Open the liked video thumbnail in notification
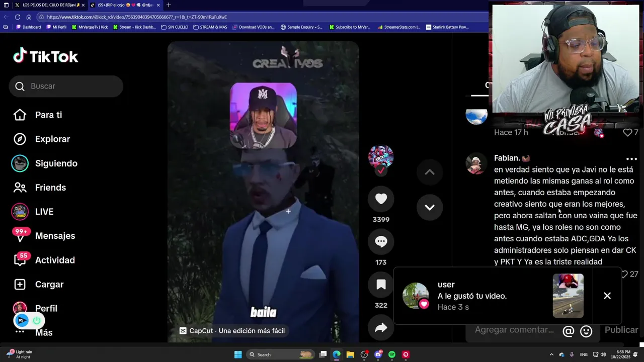 pyautogui.click(x=568, y=296)
